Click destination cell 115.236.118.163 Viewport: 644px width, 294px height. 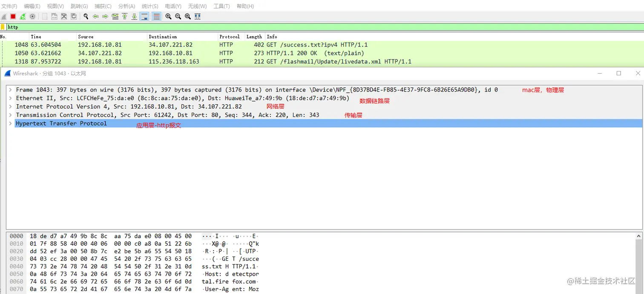click(174, 62)
